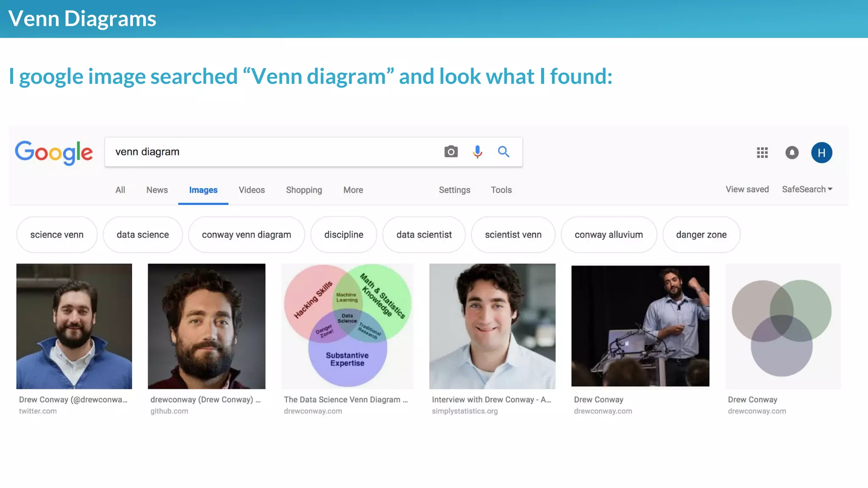868x488 pixels.
Task: Click the Interview with Drew Conway title
Action: point(492,399)
